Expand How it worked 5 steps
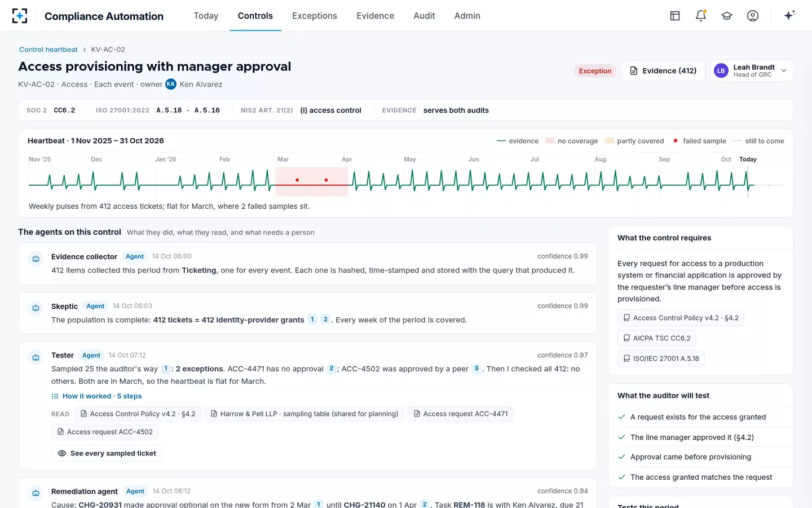 pos(96,396)
